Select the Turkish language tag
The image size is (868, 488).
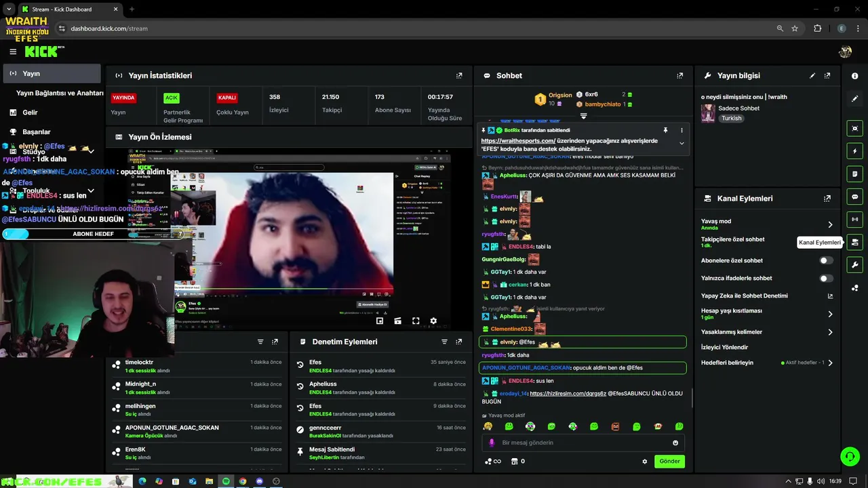click(x=732, y=118)
